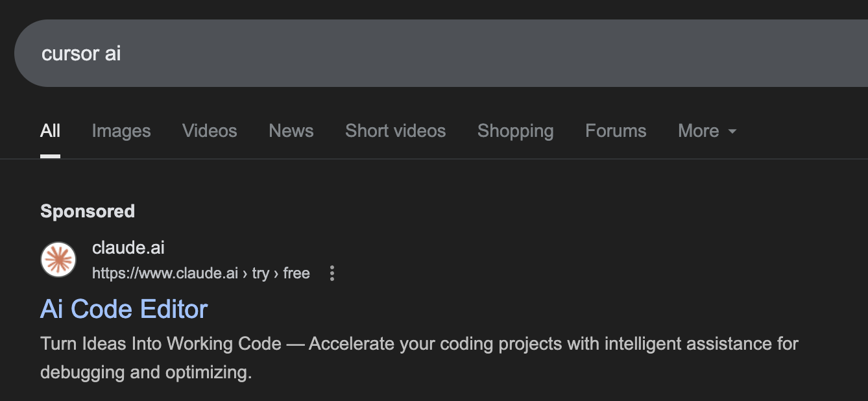The image size is (868, 401).
Task: Click the ad description starting "Turn Ideas Into Working Code"
Action: point(419,358)
